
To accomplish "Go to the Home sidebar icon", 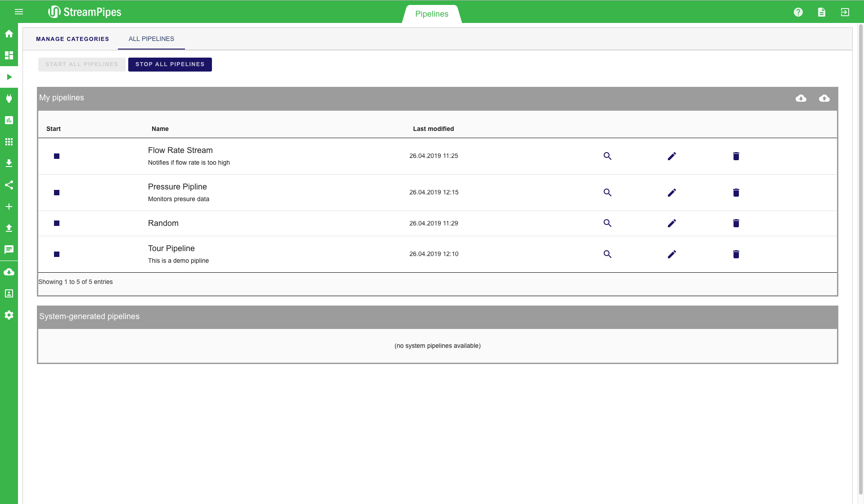I will coord(9,34).
